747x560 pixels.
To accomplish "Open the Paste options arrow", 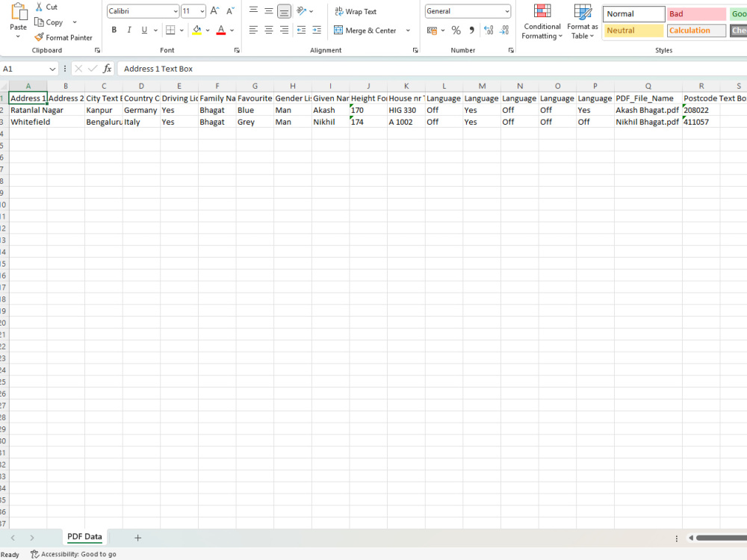I will (x=18, y=36).
